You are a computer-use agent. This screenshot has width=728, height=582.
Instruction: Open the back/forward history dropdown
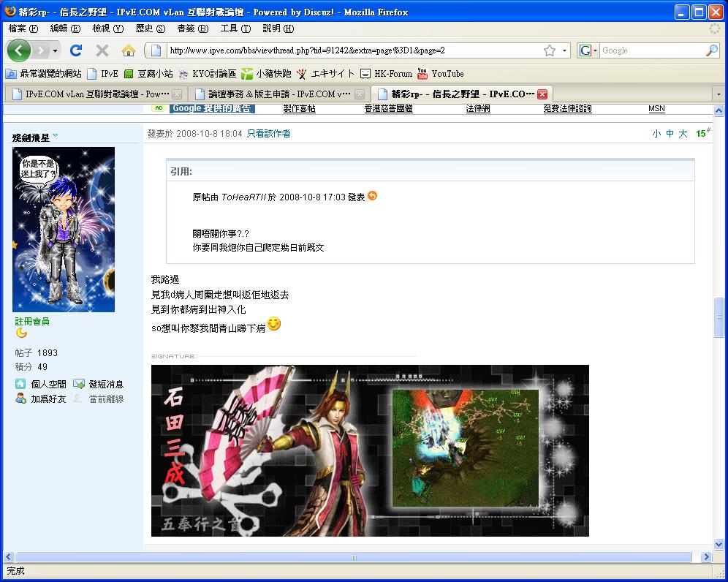click(x=56, y=50)
